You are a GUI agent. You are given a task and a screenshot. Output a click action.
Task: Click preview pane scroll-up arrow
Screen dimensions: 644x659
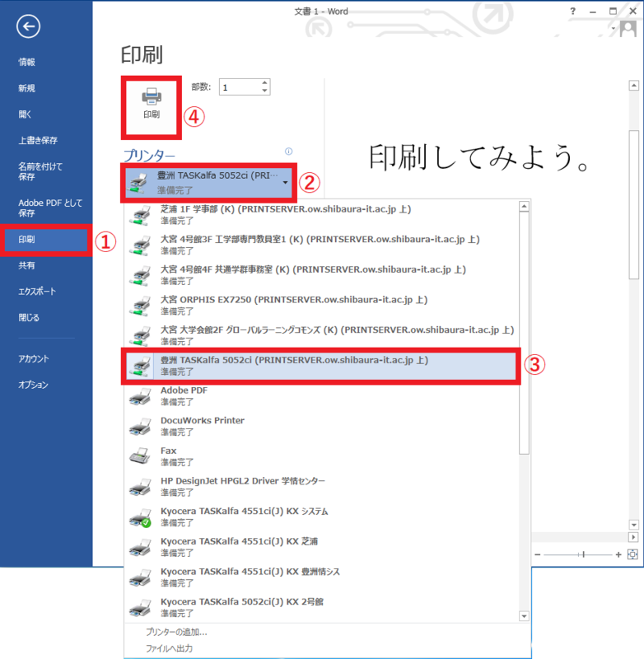633,86
